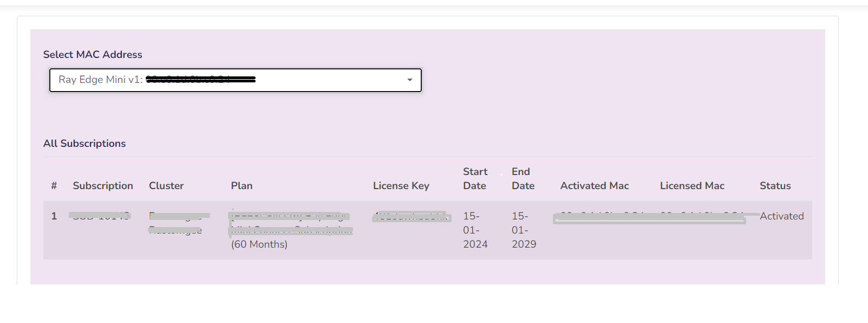Viewport: 868px width, 323px height.
Task: Select the Plan column header
Action: coord(242,186)
